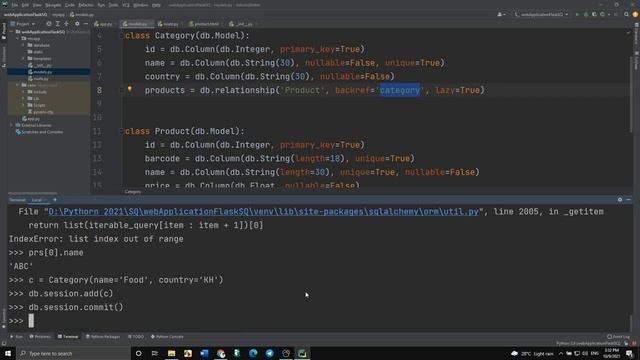Collapse the venv folder
The image size is (640, 360).
(x=18, y=85)
